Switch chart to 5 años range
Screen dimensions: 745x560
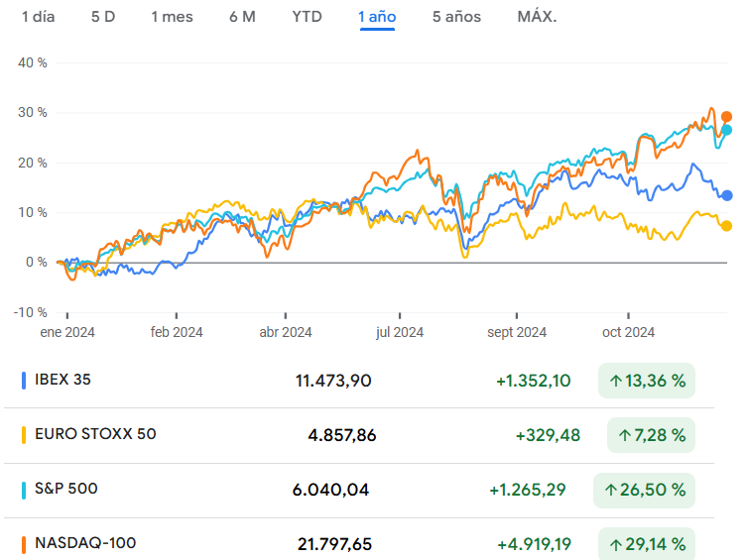[456, 17]
